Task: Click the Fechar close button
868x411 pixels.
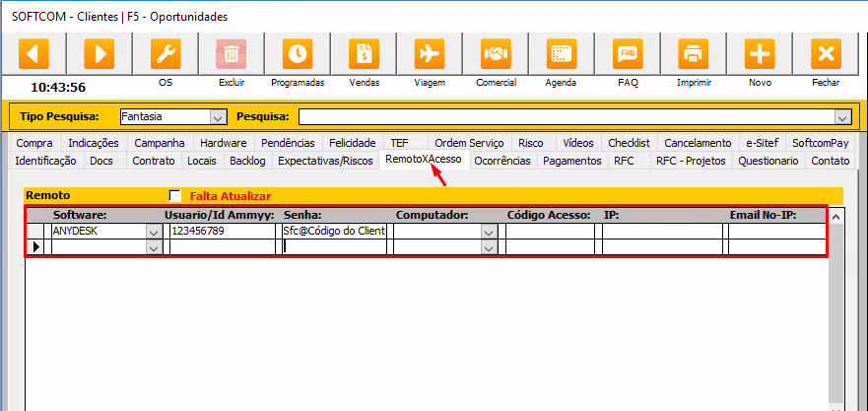Action: pos(826,53)
